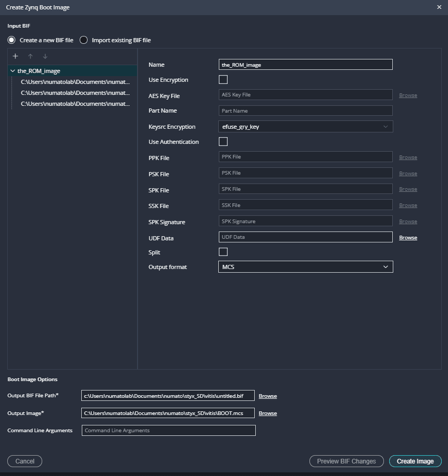Click the Create Image button

[415, 461]
